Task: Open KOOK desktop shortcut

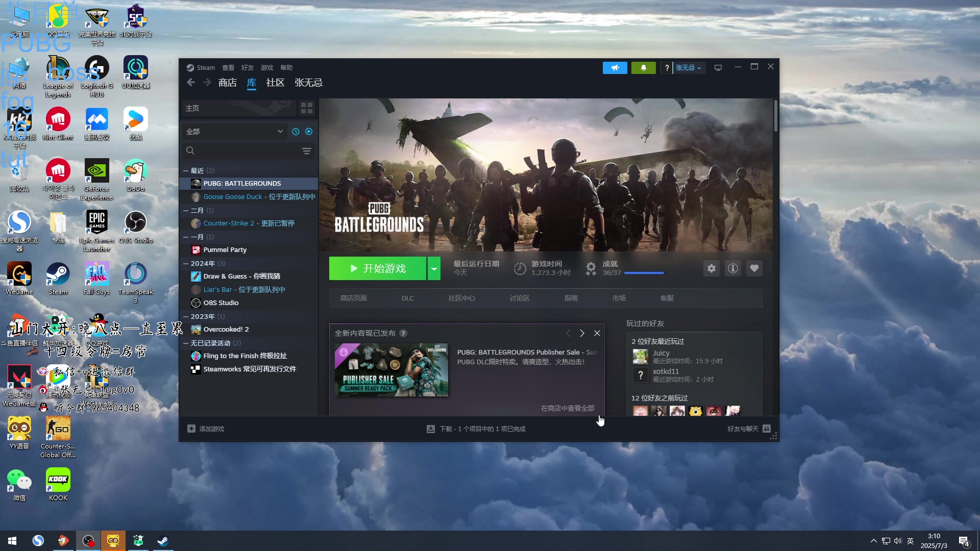Action: (x=58, y=485)
